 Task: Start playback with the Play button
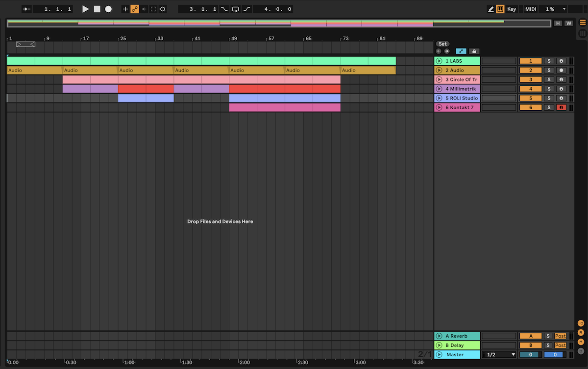click(86, 9)
